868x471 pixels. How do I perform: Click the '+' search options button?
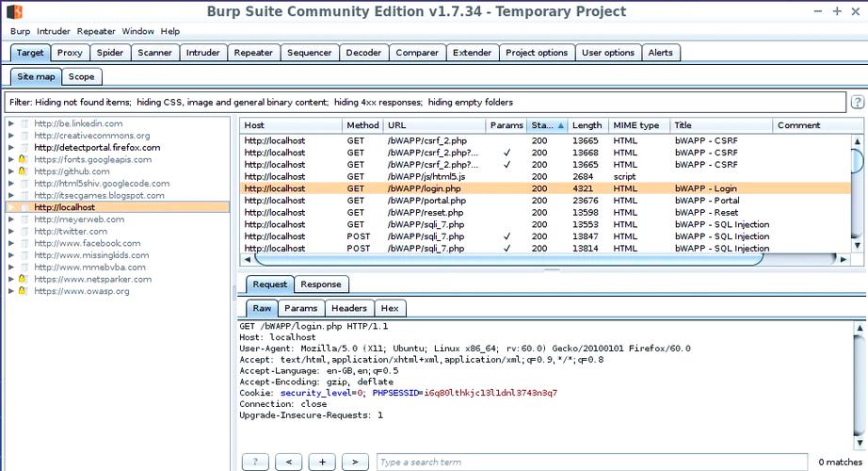pos(322,462)
